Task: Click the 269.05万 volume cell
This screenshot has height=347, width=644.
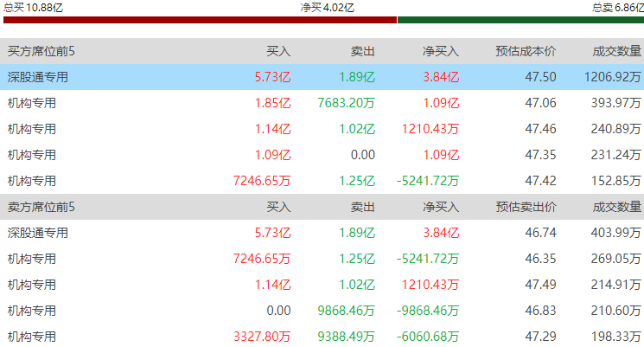Action: (x=616, y=259)
